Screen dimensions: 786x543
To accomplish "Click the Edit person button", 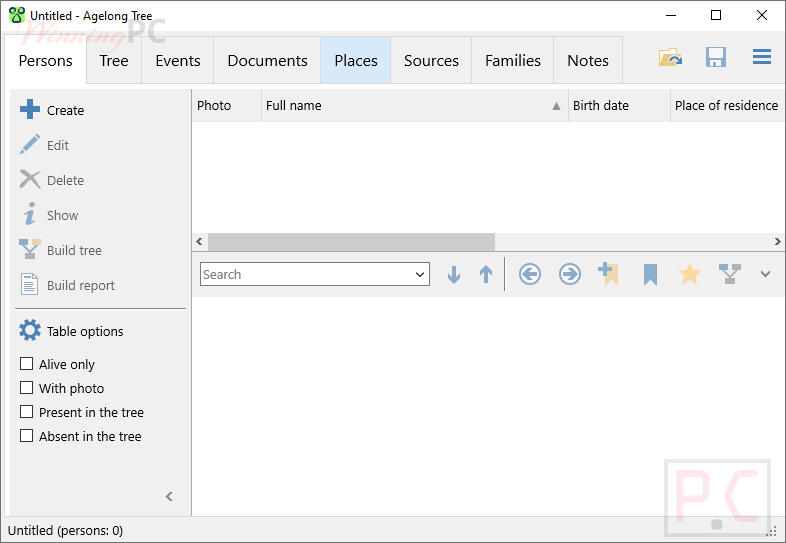I will pos(44,145).
